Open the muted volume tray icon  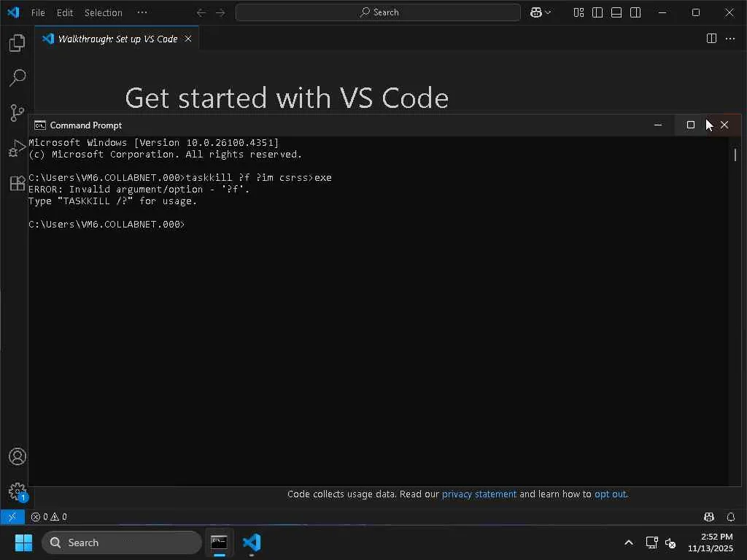click(670, 542)
